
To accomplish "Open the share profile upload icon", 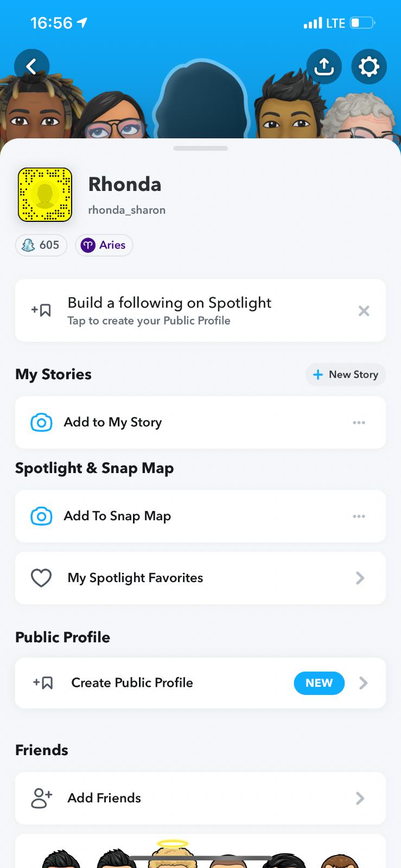I will pos(324,67).
